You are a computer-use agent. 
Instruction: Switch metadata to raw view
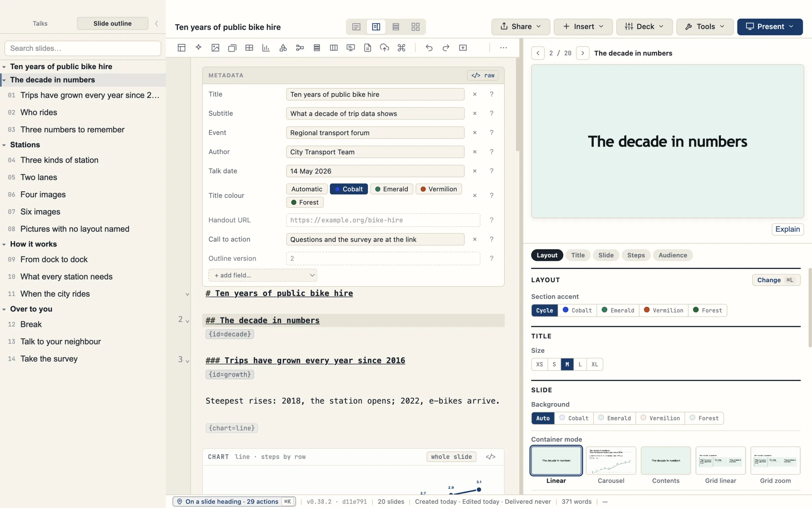click(x=483, y=75)
